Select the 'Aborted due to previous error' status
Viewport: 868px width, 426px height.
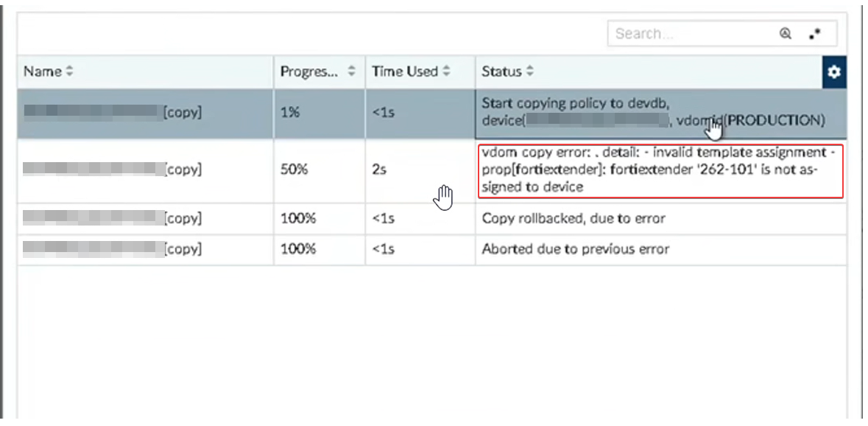point(576,249)
